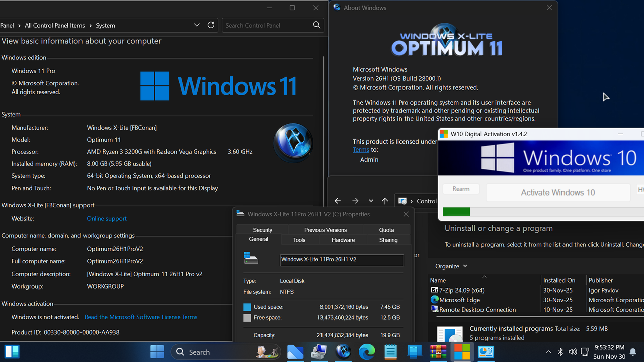Launch Microsoft Edge from the taskbar

[367, 352]
